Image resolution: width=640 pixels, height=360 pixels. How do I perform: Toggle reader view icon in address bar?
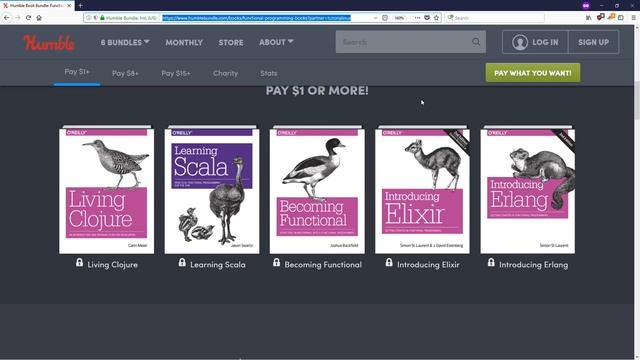click(x=385, y=18)
